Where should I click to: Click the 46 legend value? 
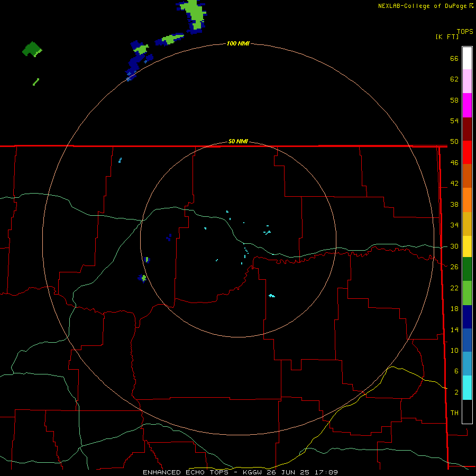point(454,163)
